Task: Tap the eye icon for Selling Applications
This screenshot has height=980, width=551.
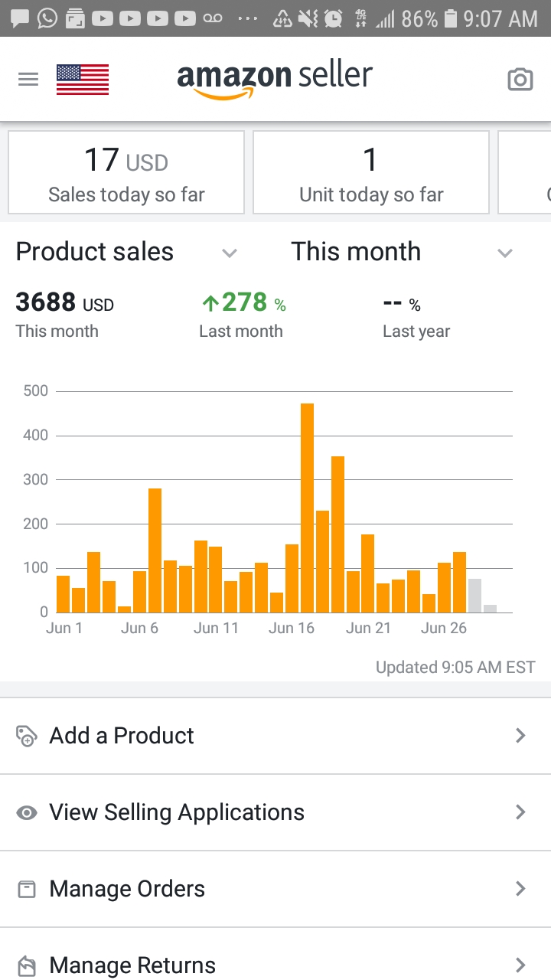Action: (x=27, y=812)
